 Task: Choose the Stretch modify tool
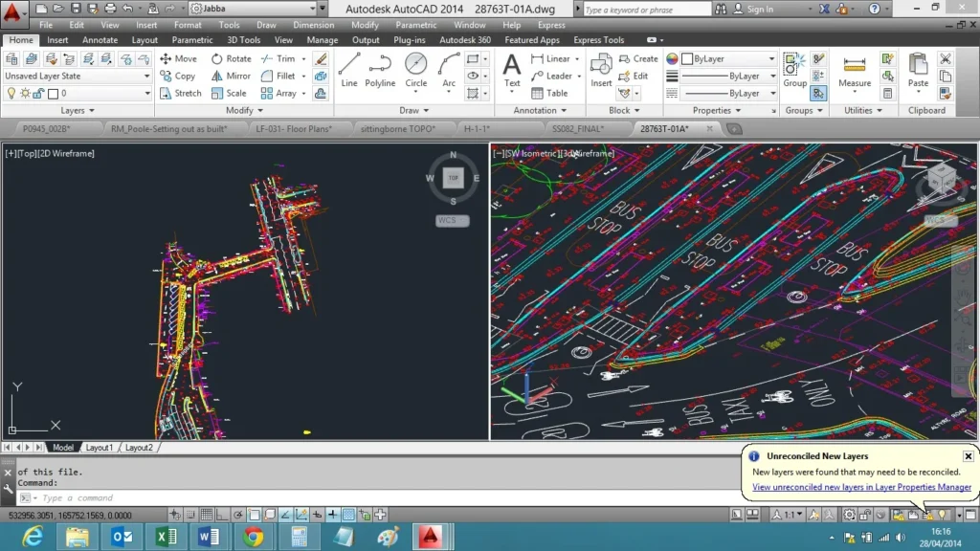coord(180,93)
